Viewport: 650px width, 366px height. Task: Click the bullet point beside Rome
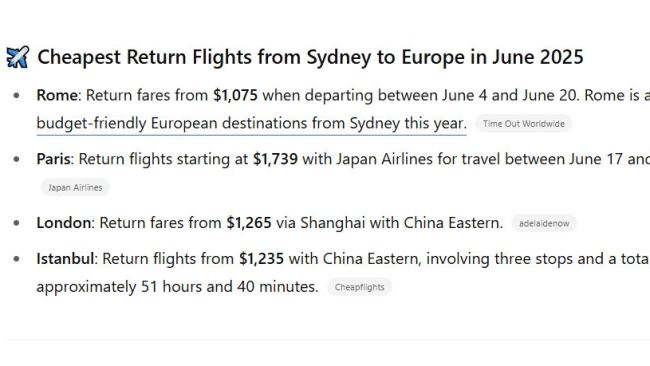point(17,95)
